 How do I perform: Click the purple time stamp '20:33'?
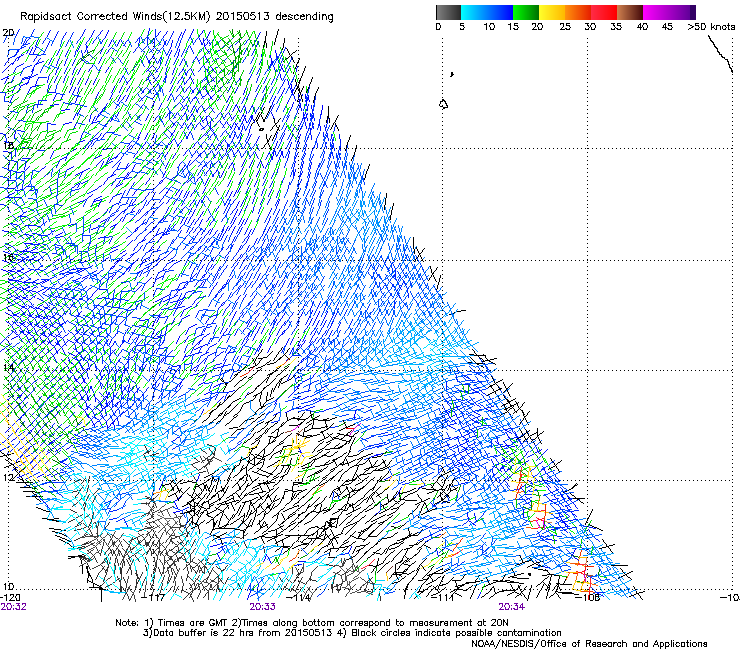262,607
